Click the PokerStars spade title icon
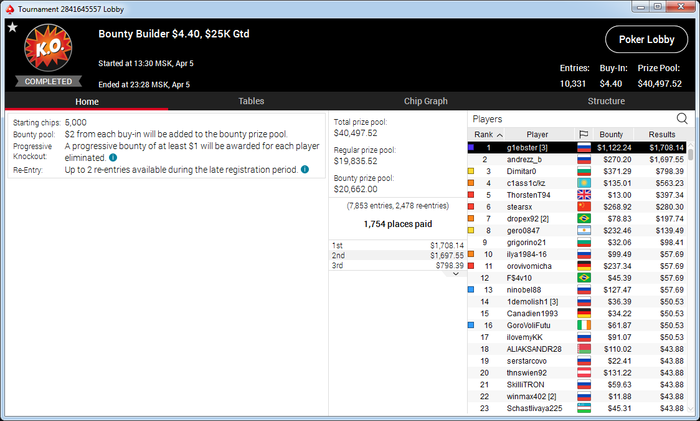 coord(10,9)
